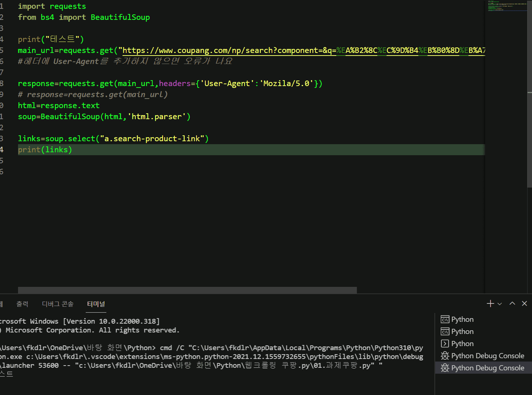Click Windows version text in terminal
Viewport: 532px width, 395px height.
pos(111,321)
